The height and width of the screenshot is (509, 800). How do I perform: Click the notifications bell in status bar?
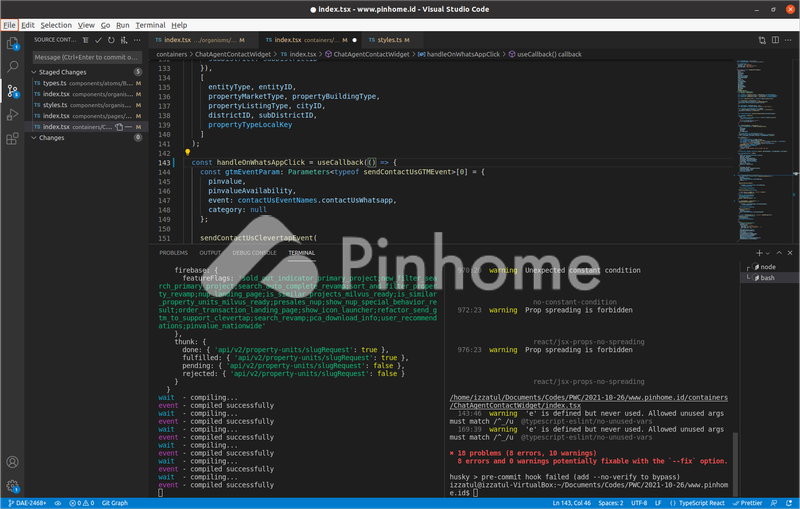(x=789, y=503)
